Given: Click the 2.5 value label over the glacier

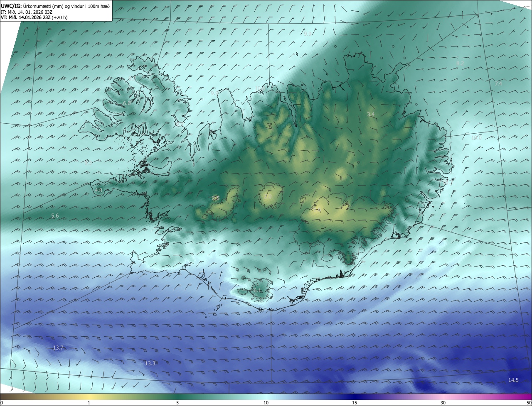Looking at the screenshot, I should pyautogui.click(x=216, y=198).
